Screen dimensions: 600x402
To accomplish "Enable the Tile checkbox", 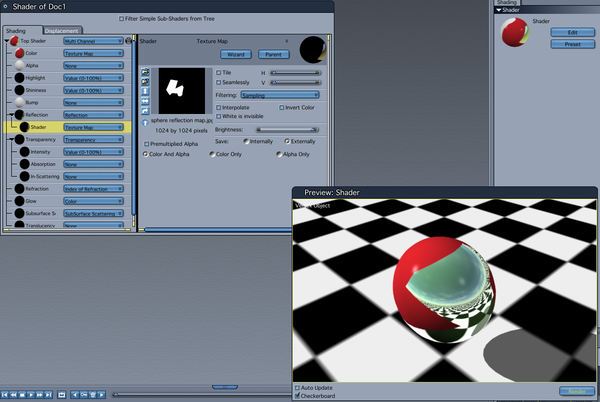I will coord(218,72).
